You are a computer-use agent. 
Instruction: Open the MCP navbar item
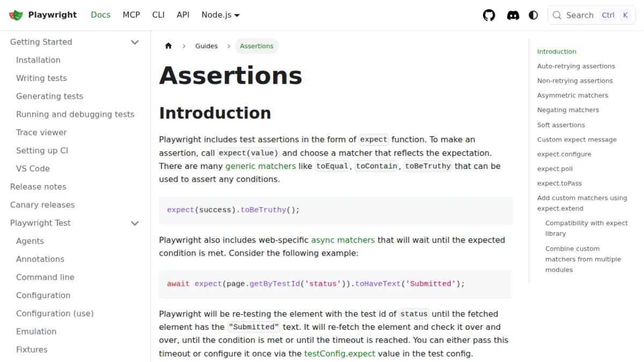coord(131,15)
